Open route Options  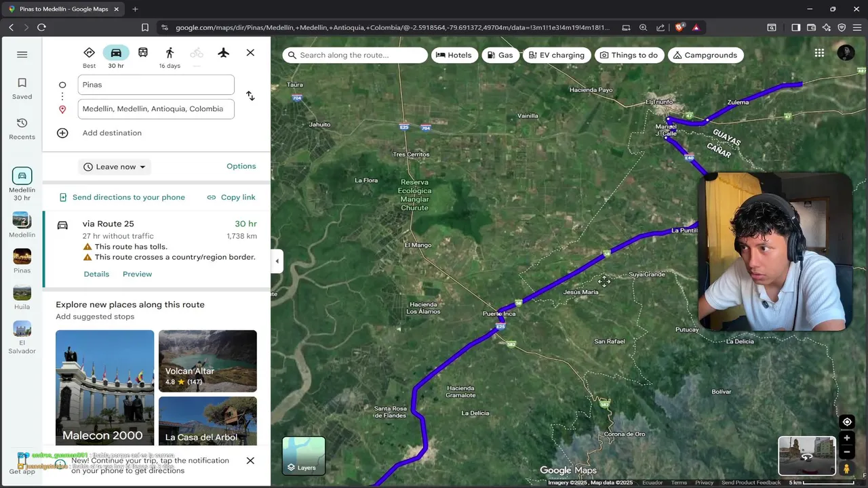click(x=241, y=166)
